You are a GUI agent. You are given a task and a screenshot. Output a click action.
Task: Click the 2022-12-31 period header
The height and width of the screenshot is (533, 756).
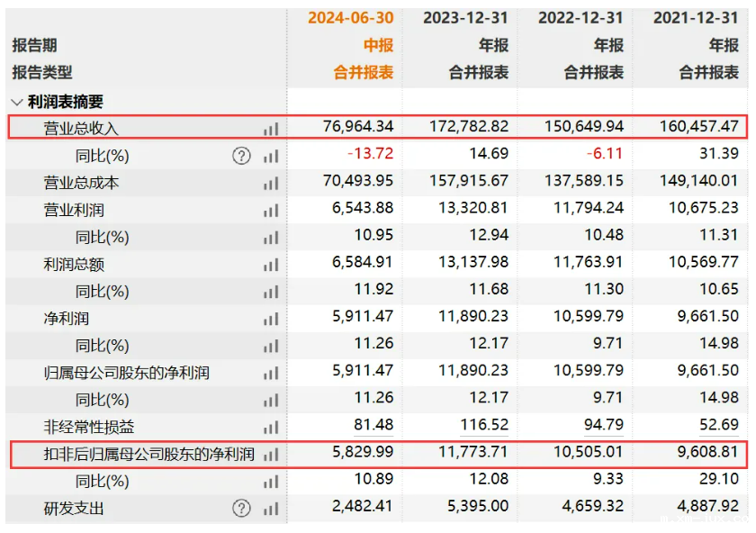tap(580, 18)
